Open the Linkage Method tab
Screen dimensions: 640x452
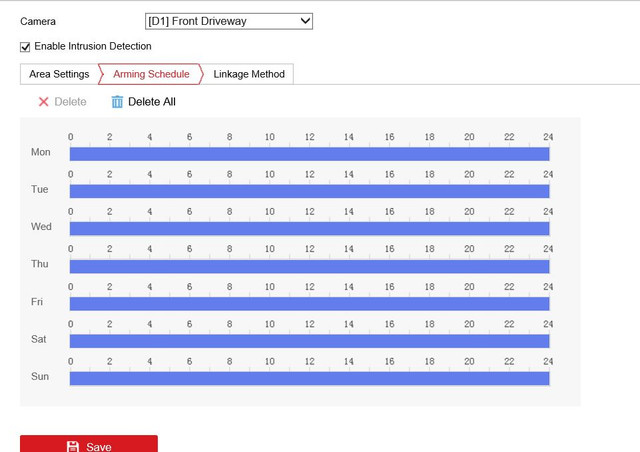coord(249,74)
